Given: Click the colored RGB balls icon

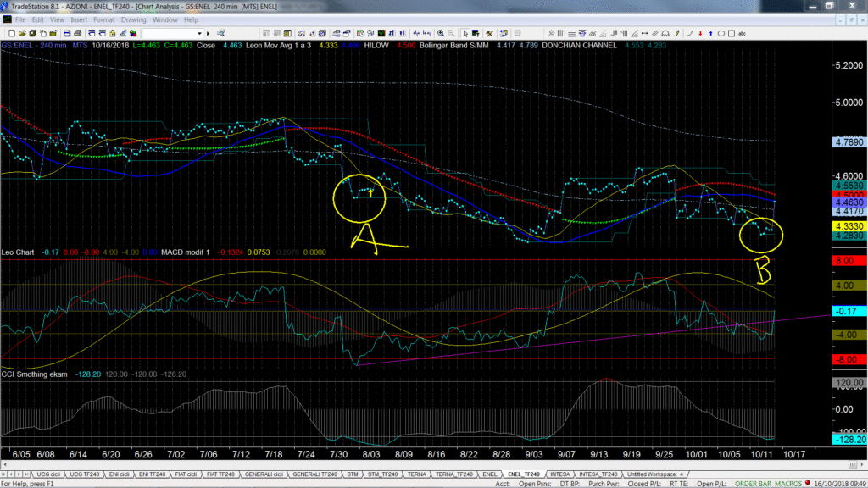Looking at the screenshot, I should point(133,34).
